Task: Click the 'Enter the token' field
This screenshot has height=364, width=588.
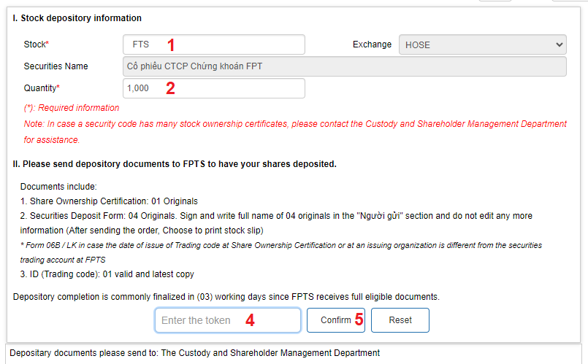Action: pos(227,320)
